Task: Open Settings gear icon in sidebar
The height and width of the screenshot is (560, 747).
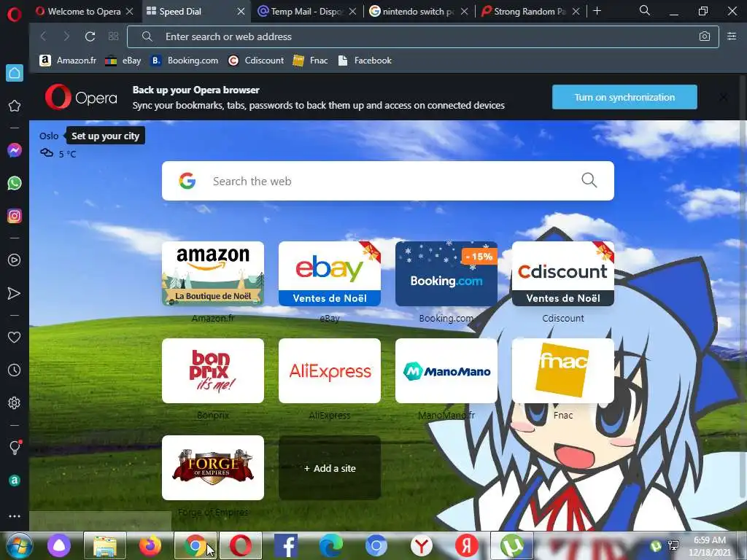Action: (x=15, y=402)
